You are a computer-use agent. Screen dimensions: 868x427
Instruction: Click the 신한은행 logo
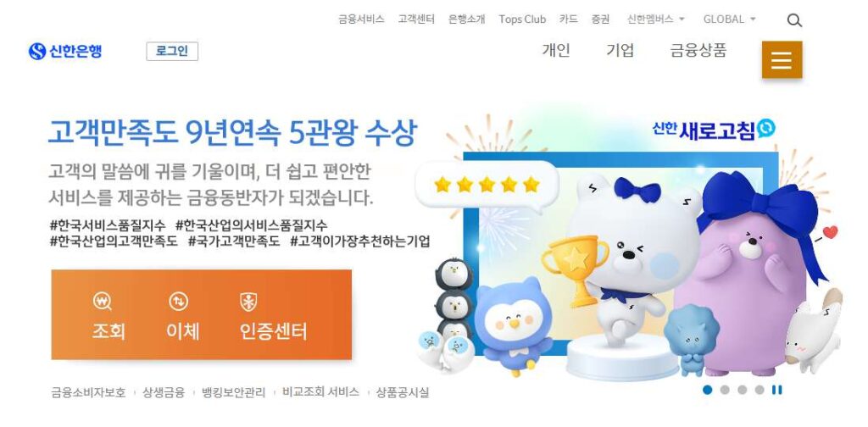point(65,52)
